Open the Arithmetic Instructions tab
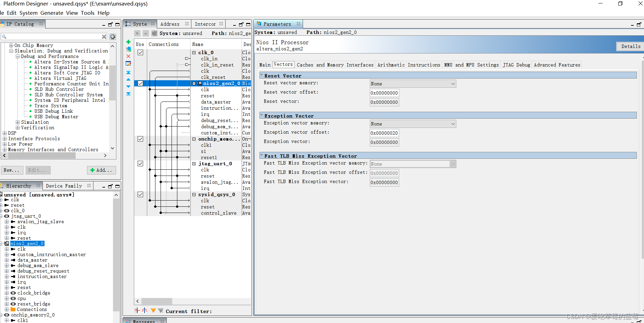The image size is (644, 323). click(409, 65)
